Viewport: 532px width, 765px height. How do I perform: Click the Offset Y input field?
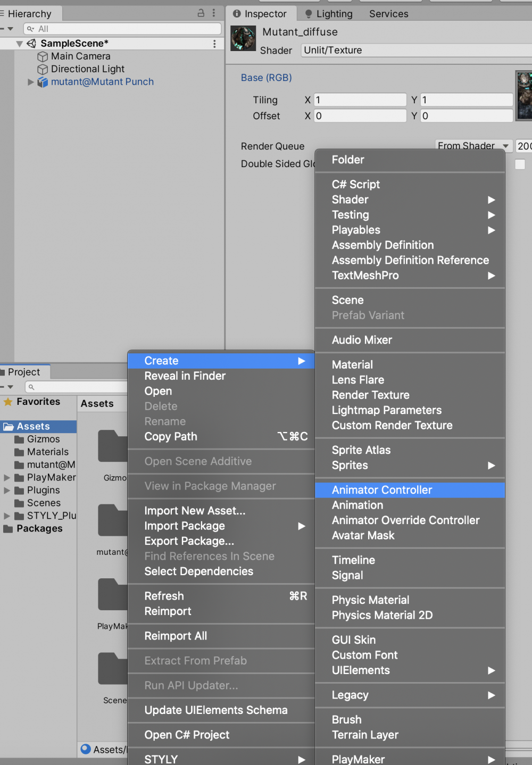(x=467, y=116)
